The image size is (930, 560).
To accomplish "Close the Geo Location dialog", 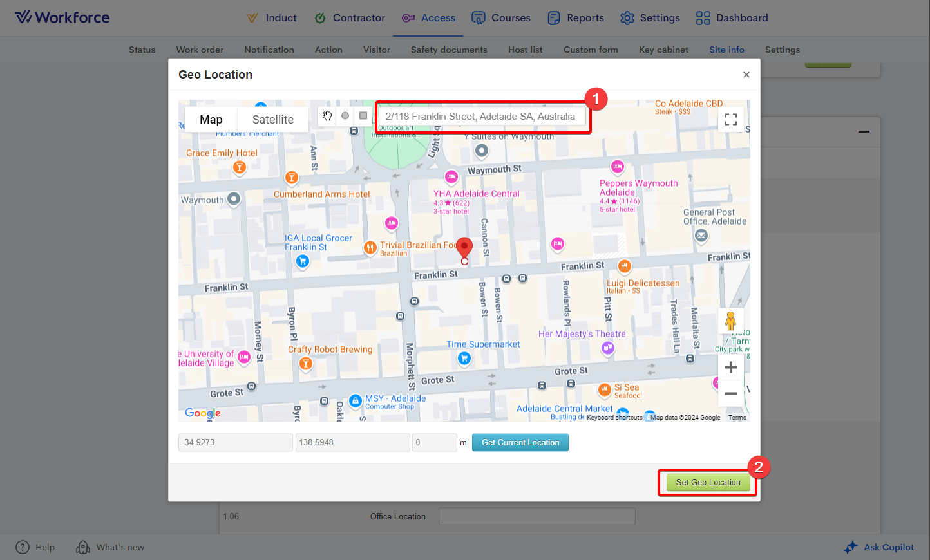I will [746, 75].
